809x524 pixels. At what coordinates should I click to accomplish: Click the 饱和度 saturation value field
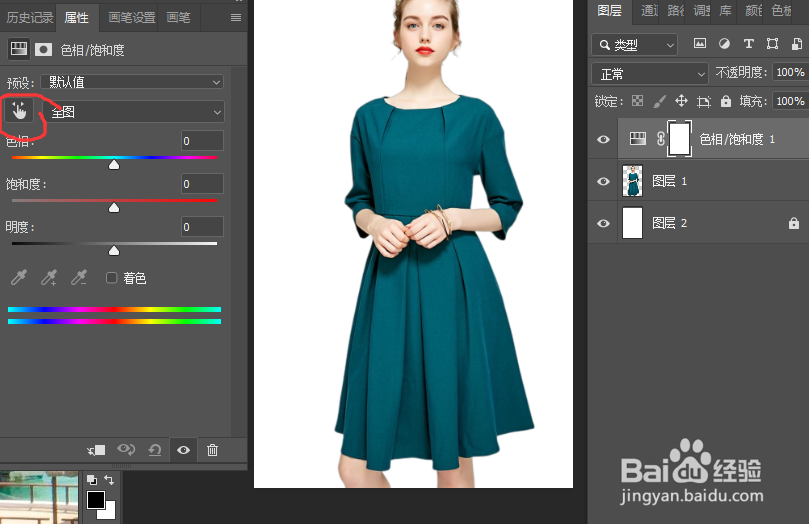click(202, 184)
